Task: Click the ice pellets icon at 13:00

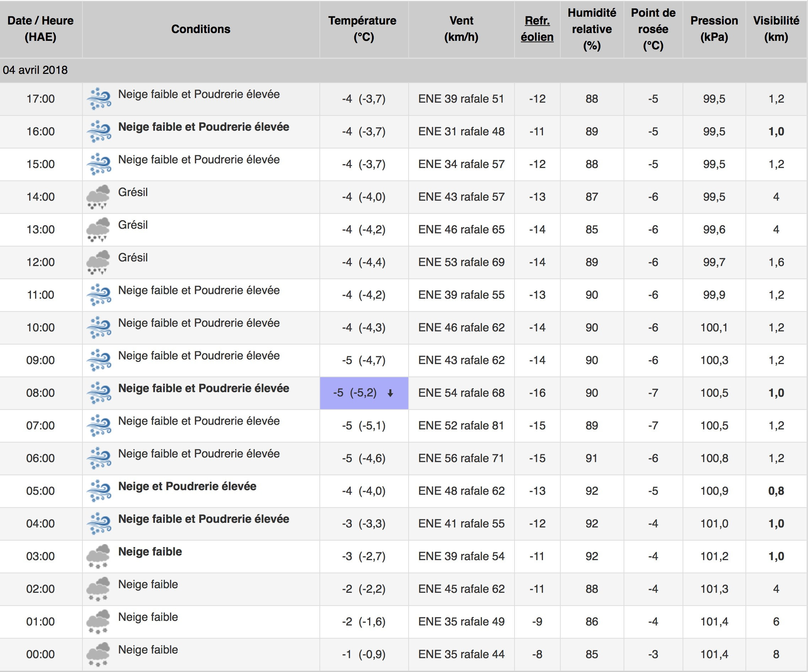Action: pos(98,230)
